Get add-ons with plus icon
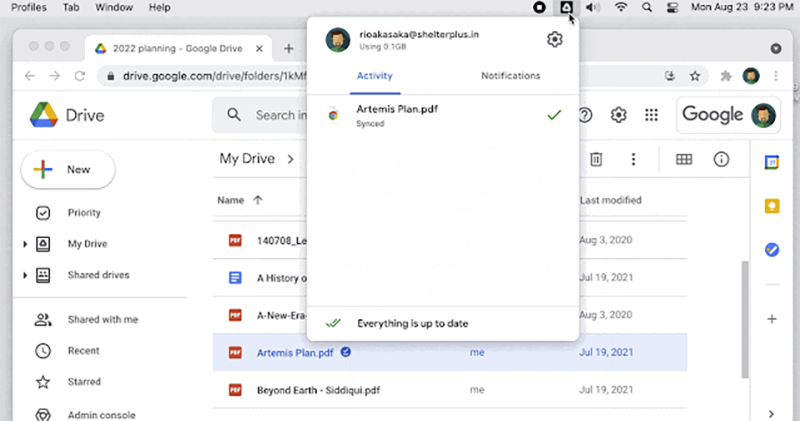 click(771, 319)
